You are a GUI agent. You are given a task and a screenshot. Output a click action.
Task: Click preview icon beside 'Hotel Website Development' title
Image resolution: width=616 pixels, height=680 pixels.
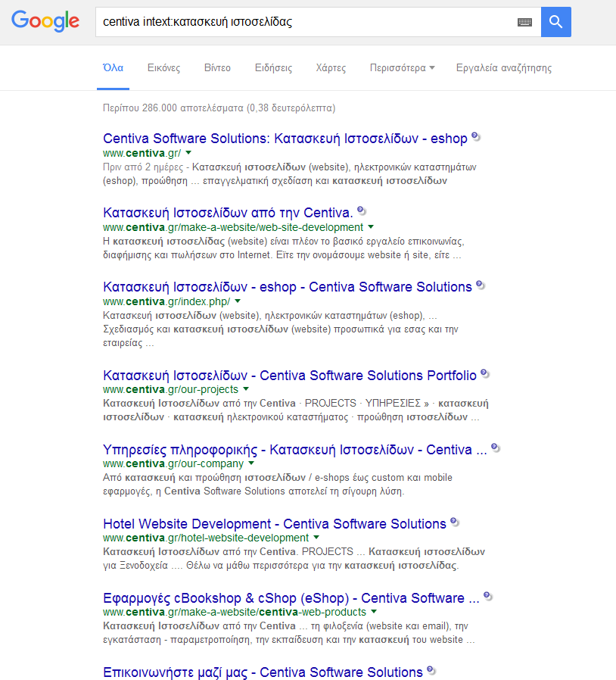coord(455,522)
